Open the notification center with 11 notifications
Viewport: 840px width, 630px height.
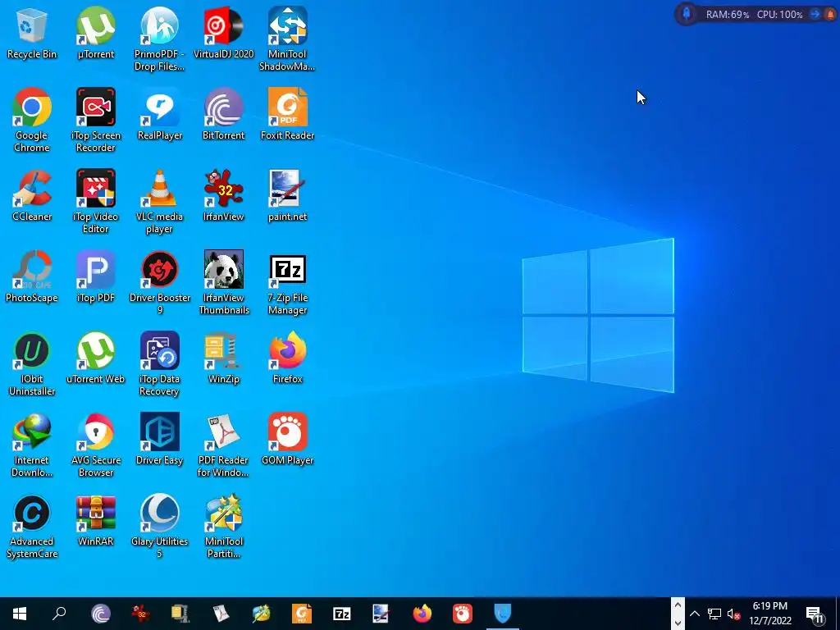click(815, 614)
